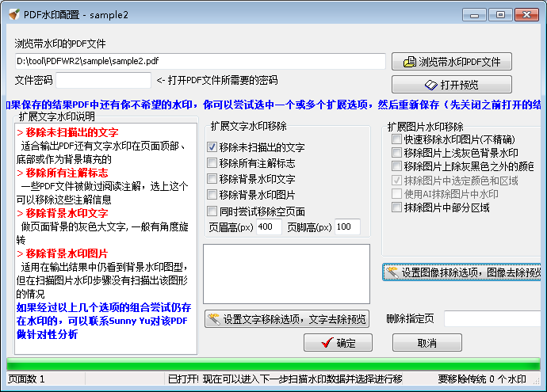Check 快速移除水印图片(不精确) option
The width and height of the screenshot is (547, 392).
(396, 139)
